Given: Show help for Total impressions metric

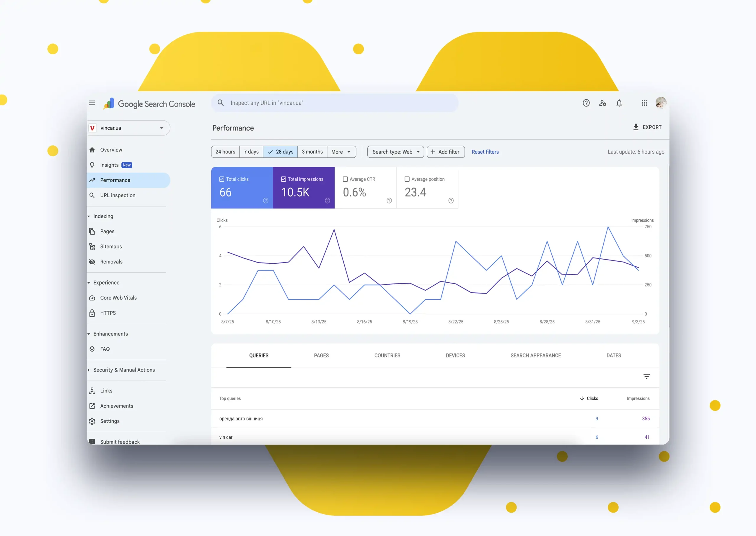Looking at the screenshot, I should tap(327, 201).
